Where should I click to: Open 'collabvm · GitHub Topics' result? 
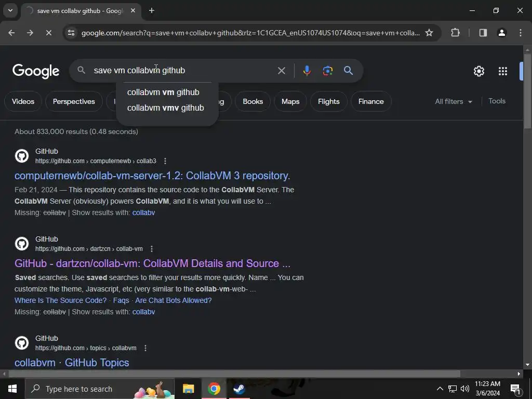(72, 363)
